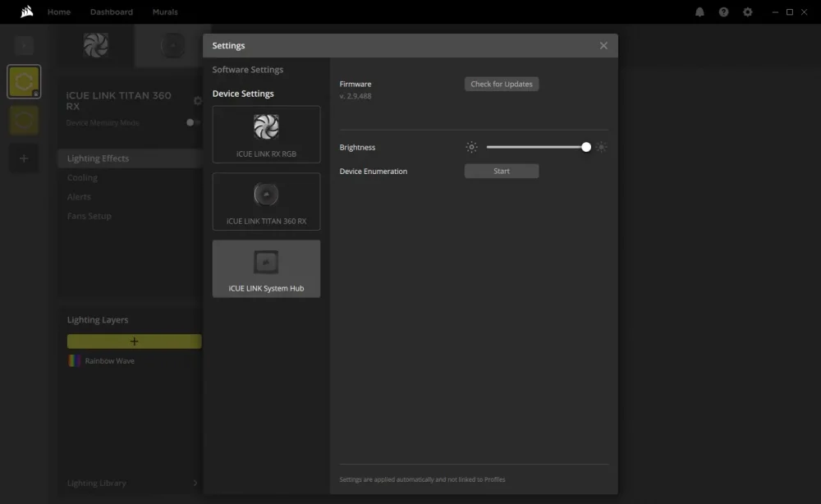Adjust the Brightness slider handle
This screenshot has height=504, width=821.
(586, 147)
